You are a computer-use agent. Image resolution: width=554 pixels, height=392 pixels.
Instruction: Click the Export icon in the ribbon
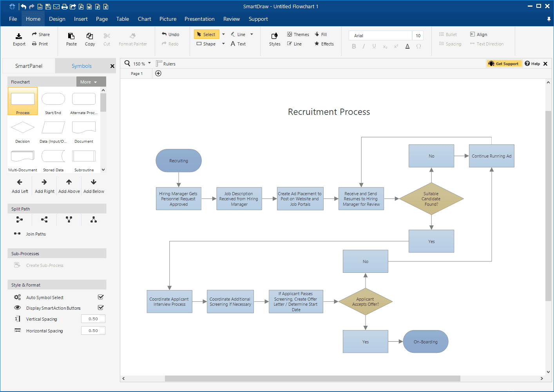pyautogui.click(x=19, y=36)
